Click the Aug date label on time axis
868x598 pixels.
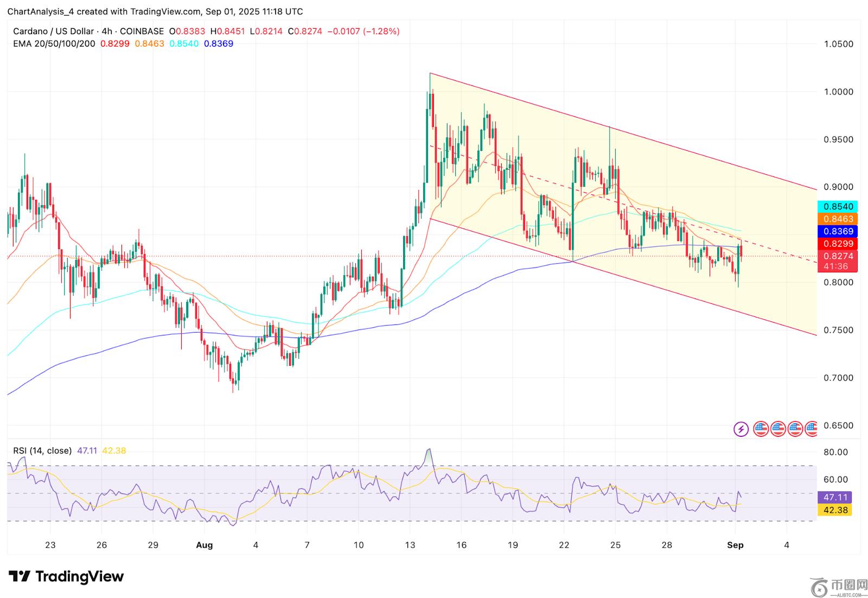coord(204,545)
